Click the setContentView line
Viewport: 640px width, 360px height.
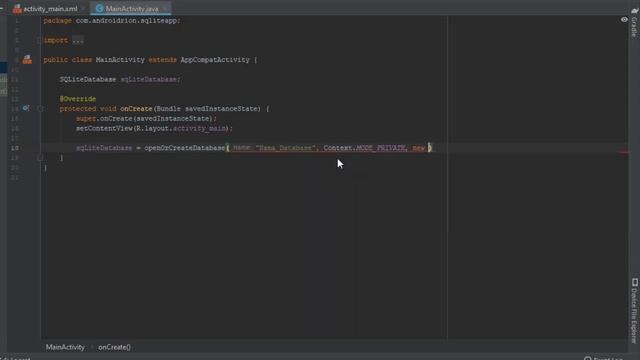click(x=154, y=128)
